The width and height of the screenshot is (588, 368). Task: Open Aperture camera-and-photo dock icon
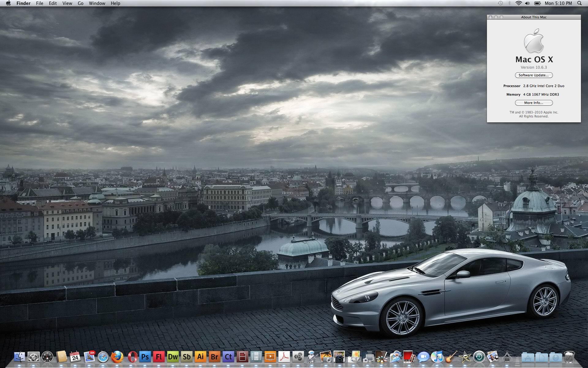coord(339,357)
